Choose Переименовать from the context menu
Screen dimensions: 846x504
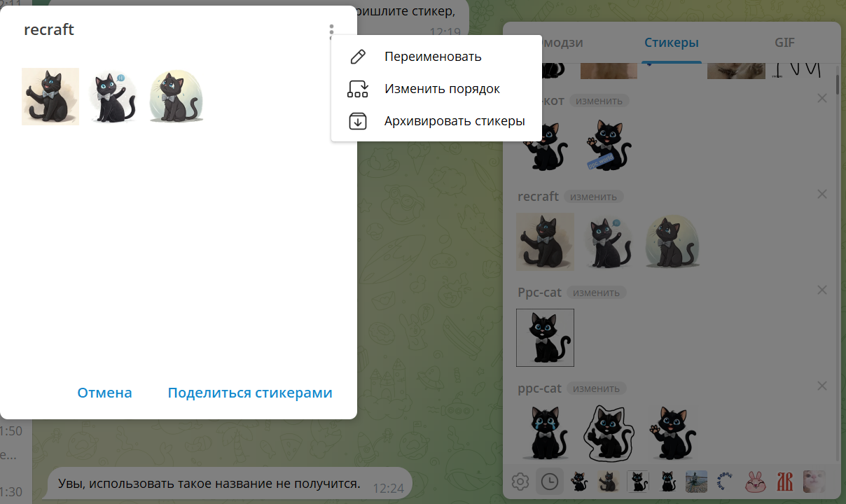[432, 57]
